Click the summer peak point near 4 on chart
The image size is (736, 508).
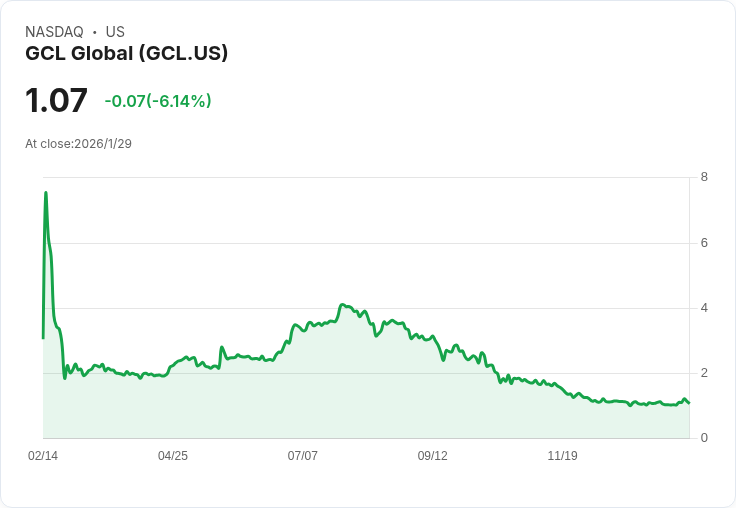tap(342, 305)
